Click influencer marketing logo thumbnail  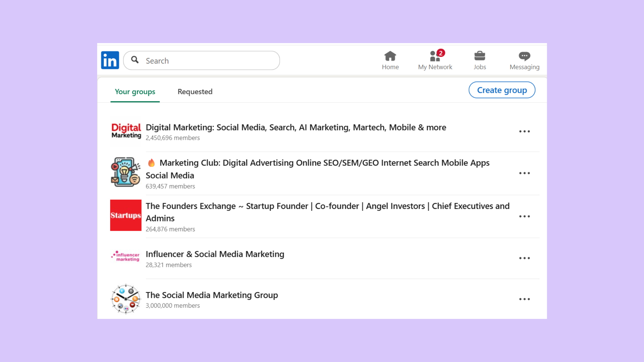click(x=126, y=256)
